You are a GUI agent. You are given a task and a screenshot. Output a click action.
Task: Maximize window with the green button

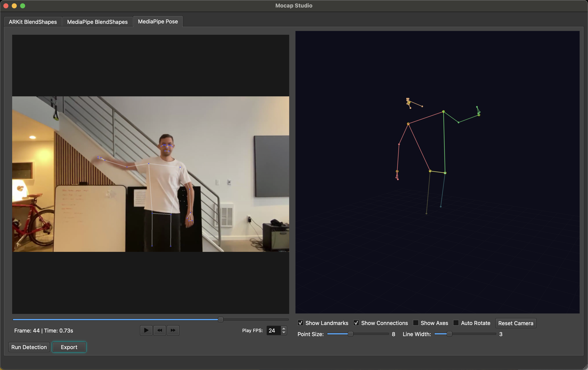click(23, 6)
